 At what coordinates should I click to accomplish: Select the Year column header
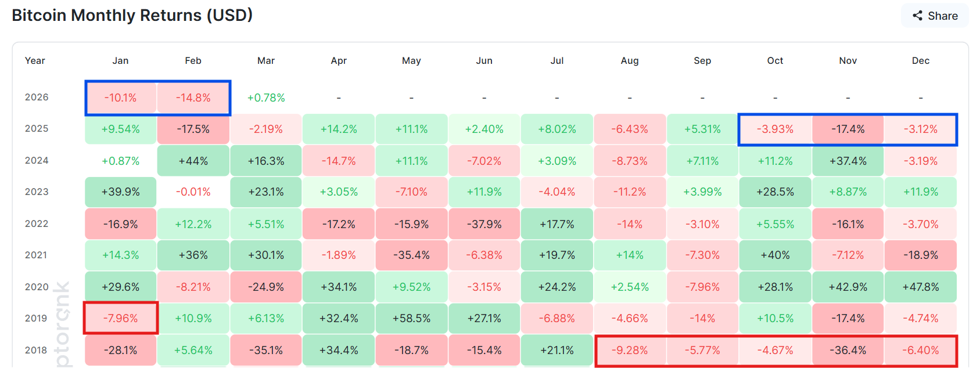35,60
